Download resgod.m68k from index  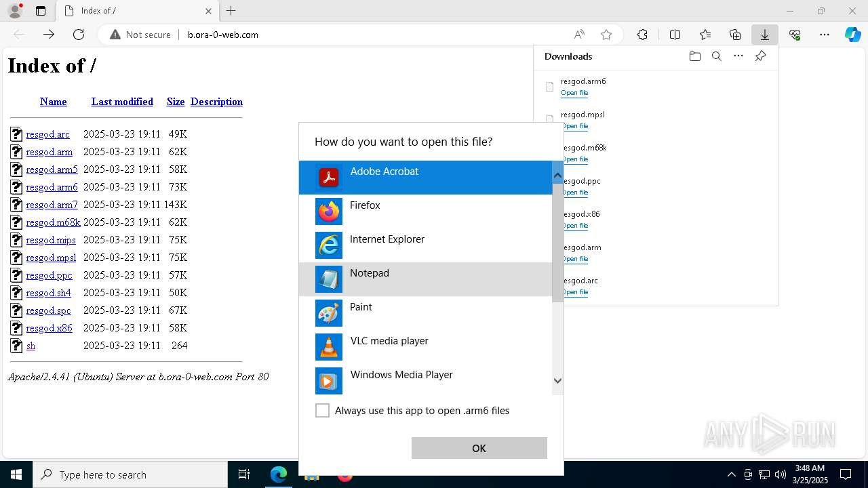(53, 222)
